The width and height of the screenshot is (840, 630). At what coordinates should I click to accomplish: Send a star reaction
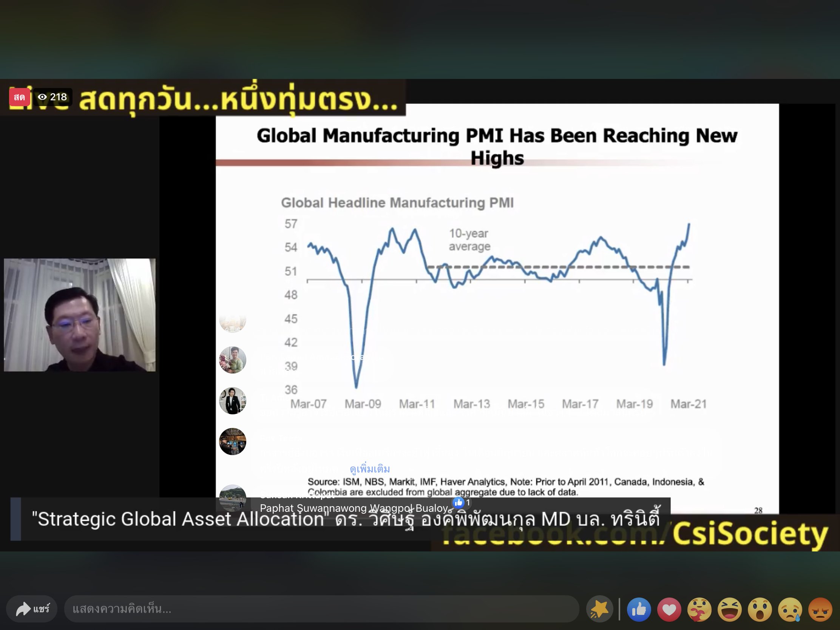(x=600, y=609)
